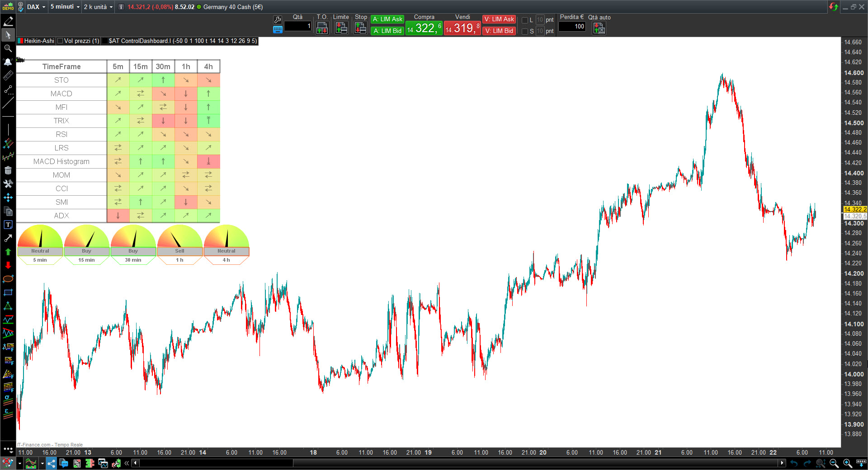Click the Perdita € input field
This screenshot has width=868, height=470.
point(572,26)
